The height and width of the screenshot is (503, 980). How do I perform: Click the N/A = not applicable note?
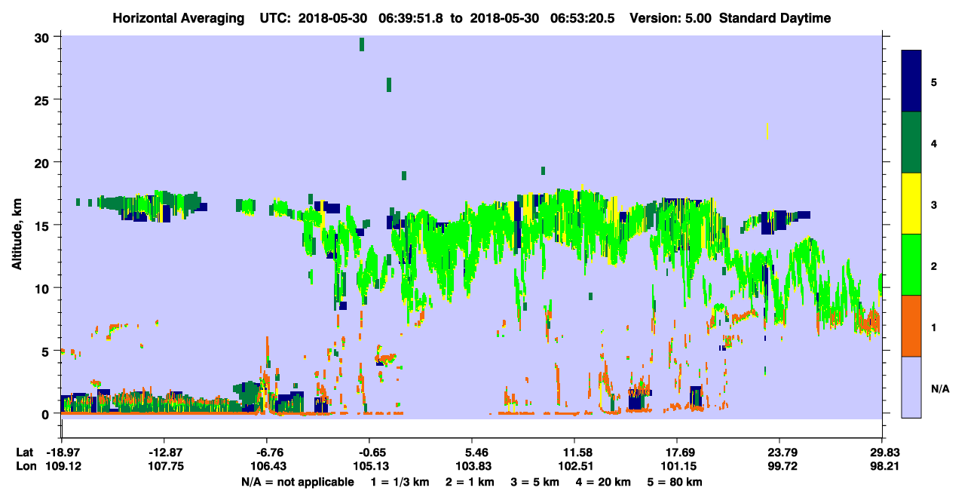coord(297,482)
